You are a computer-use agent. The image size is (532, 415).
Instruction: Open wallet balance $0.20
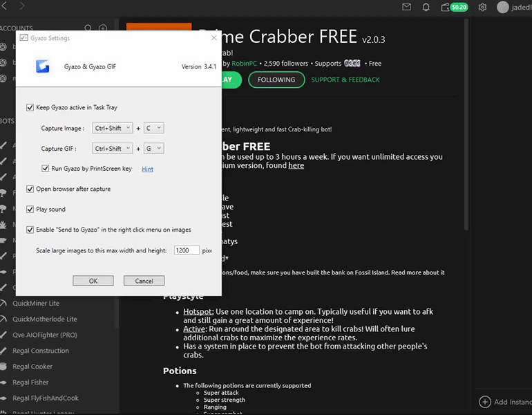455,7
